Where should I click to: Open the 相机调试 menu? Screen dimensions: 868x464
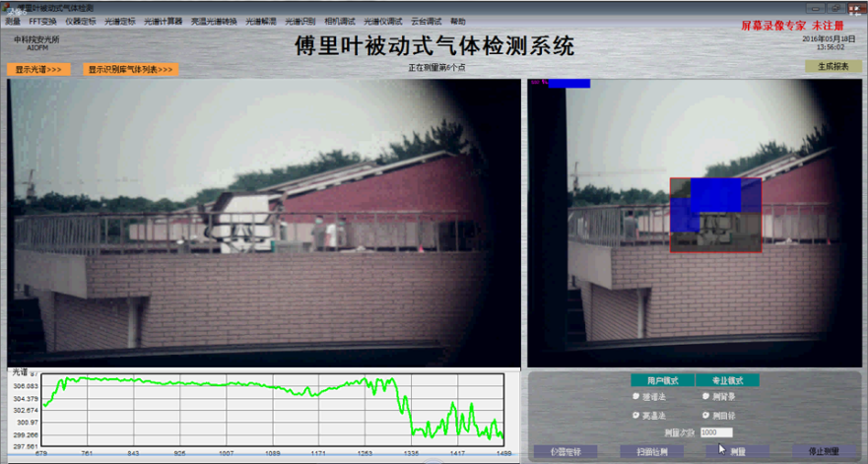click(x=340, y=21)
